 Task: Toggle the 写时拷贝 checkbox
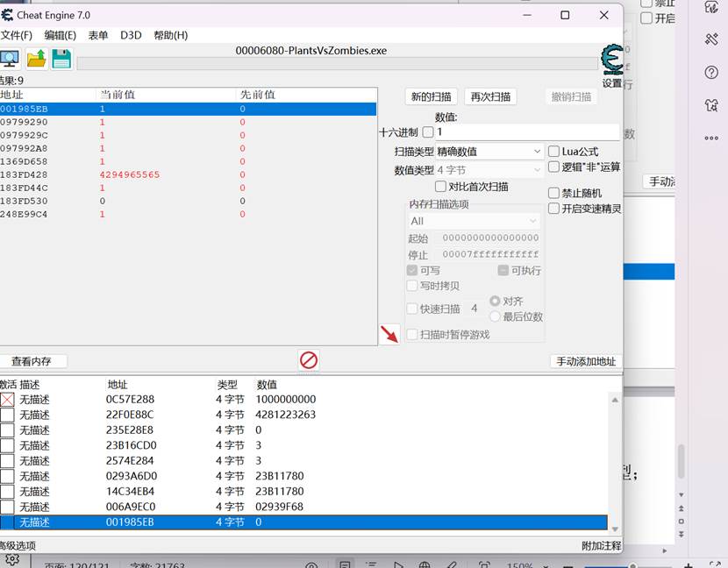tap(412, 286)
